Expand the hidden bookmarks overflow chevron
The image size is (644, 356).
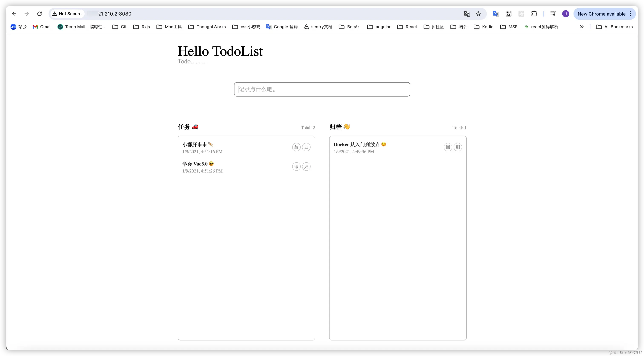pyautogui.click(x=582, y=27)
